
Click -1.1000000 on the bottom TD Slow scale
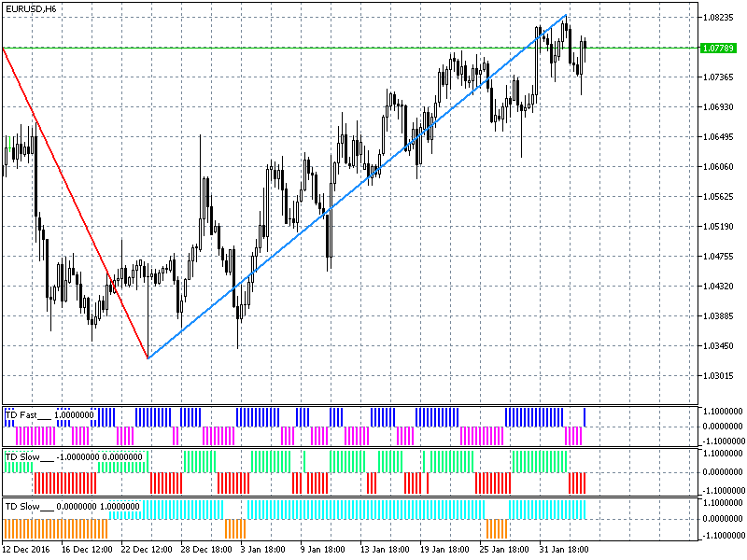pos(723,535)
